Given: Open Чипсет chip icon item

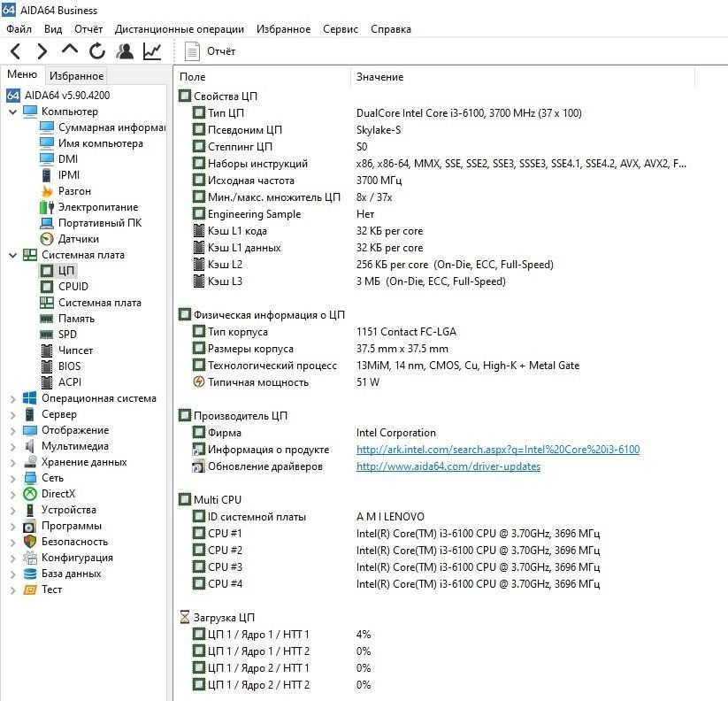Looking at the screenshot, I should tap(67, 350).
